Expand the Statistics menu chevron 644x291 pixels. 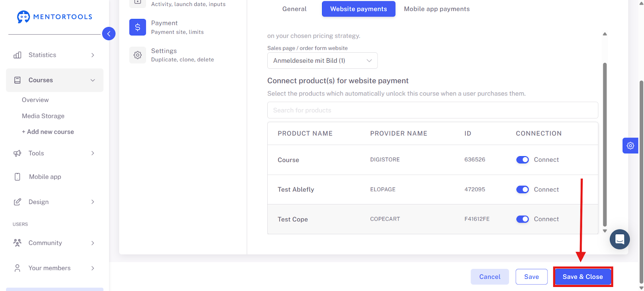(x=93, y=55)
